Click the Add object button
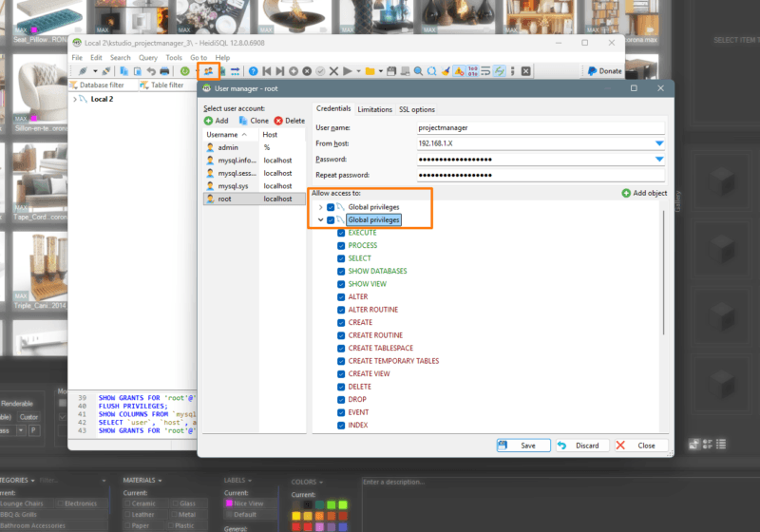 point(644,193)
